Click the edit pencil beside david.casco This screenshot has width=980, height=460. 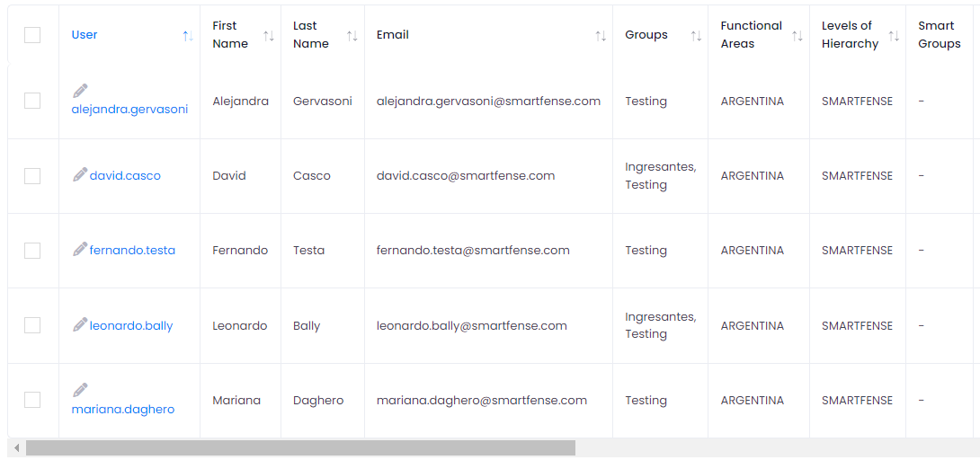pyautogui.click(x=80, y=175)
